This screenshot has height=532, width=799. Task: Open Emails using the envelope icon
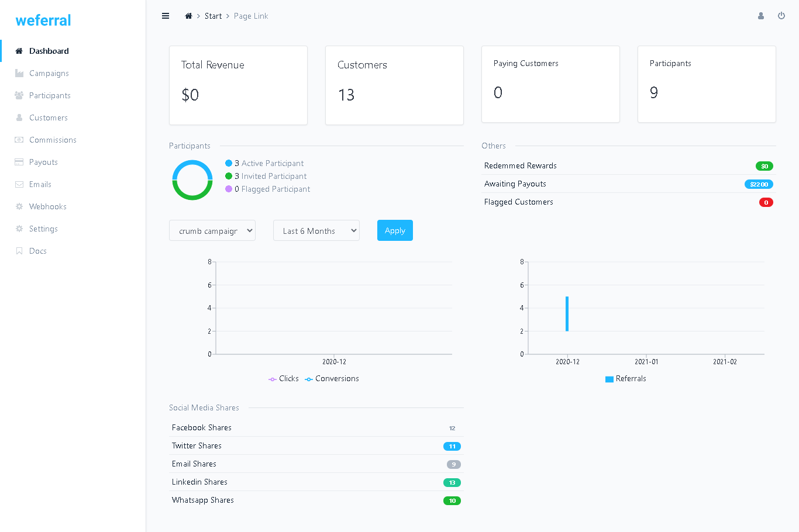click(18, 184)
